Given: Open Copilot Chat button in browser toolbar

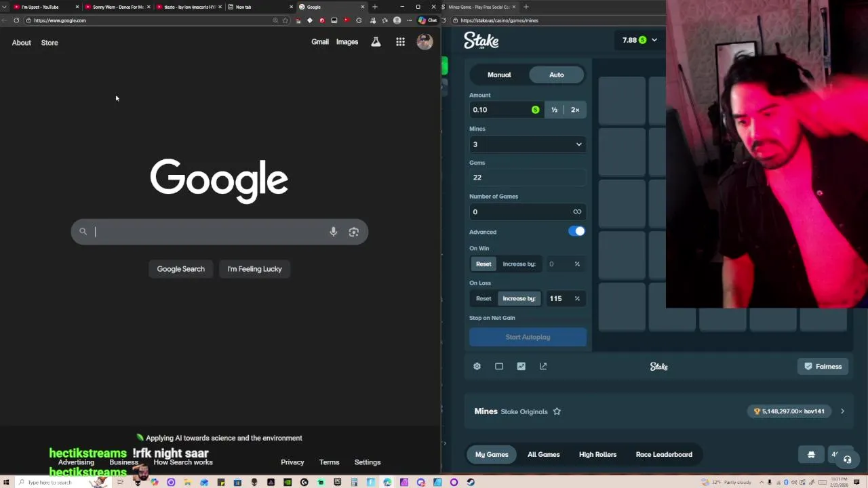Looking at the screenshot, I should click(x=427, y=20).
